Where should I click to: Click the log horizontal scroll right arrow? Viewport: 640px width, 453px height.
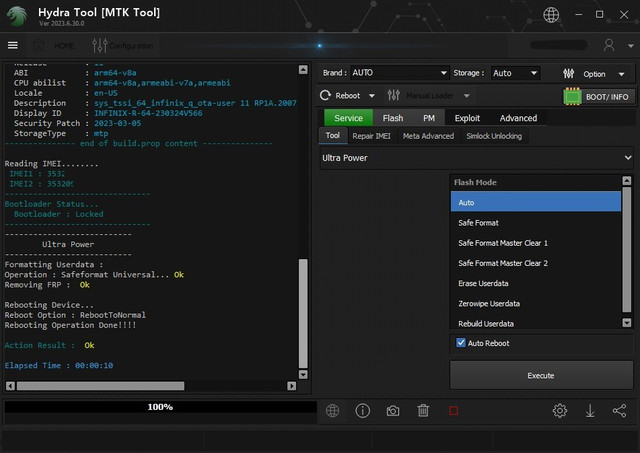click(291, 386)
